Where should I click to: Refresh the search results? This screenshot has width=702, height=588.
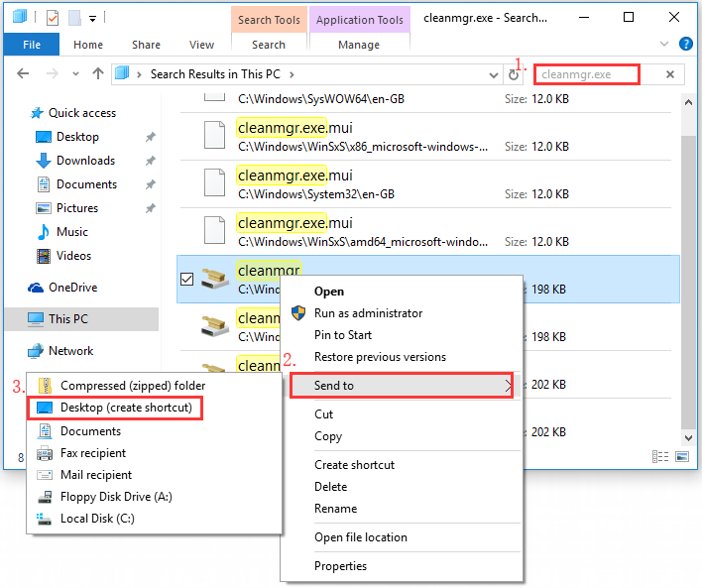514,74
